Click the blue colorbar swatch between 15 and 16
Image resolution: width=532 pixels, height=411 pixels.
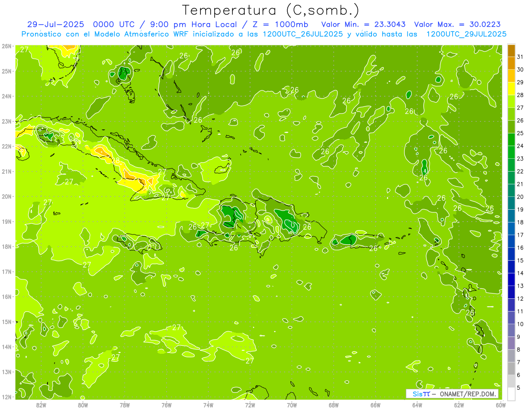[511, 254]
